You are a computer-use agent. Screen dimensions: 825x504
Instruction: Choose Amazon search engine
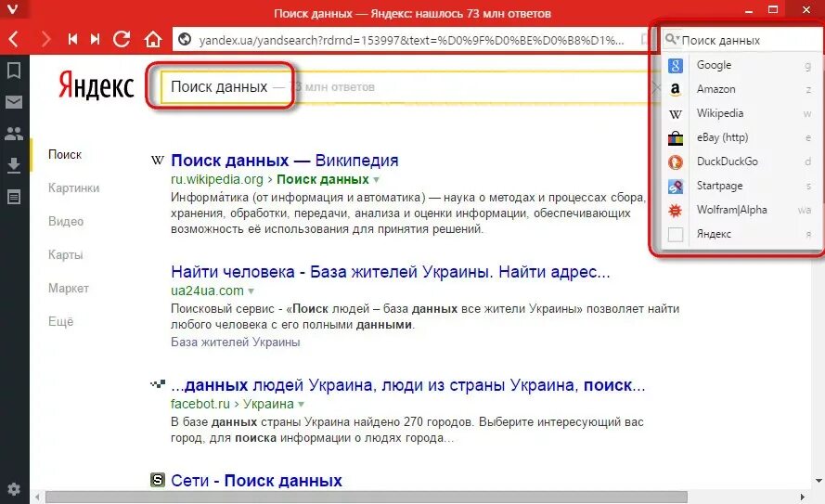point(740,89)
